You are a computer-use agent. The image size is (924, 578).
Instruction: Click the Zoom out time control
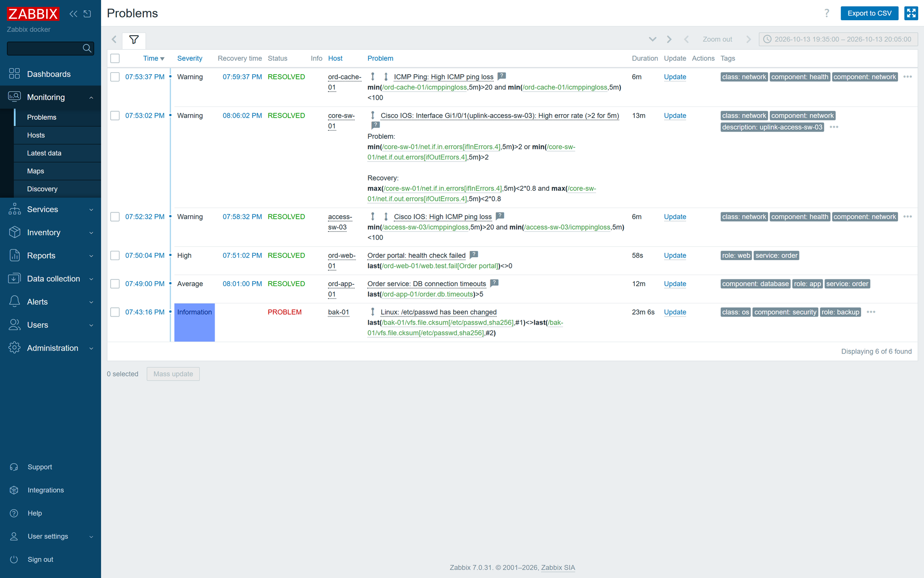click(x=717, y=39)
